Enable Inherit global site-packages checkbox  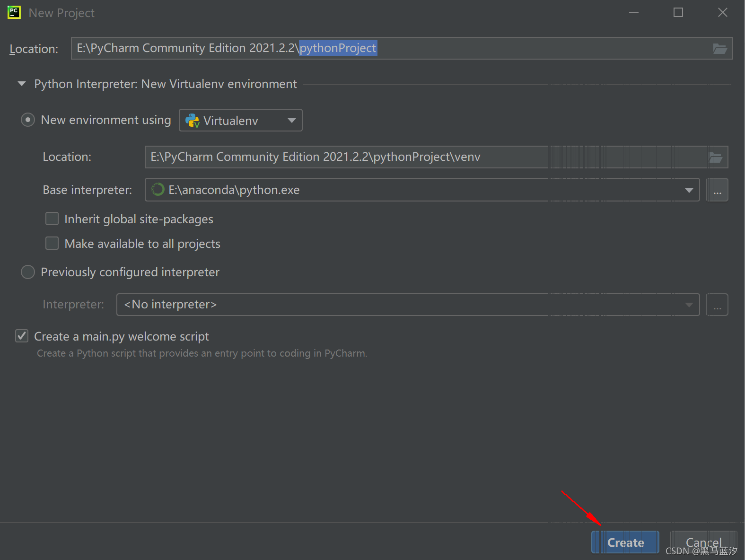pyautogui.click(x=52, y=219)
